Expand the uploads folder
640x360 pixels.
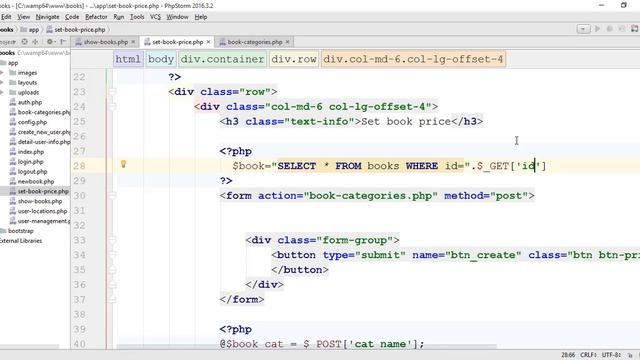point(2,92)
